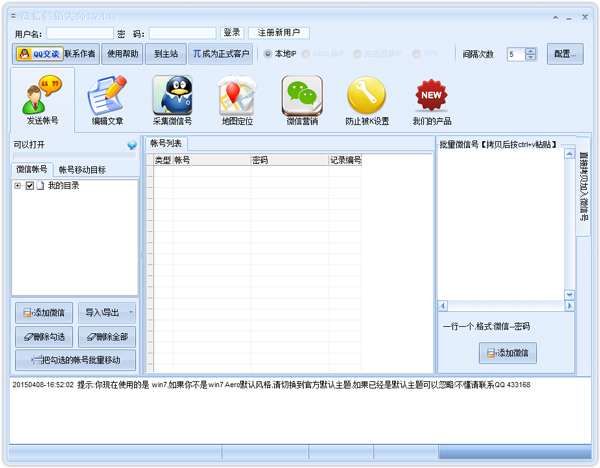Toggle the 我的目录 checkbox
This screenshot has width=600, height=468.
tap(30, 186)
